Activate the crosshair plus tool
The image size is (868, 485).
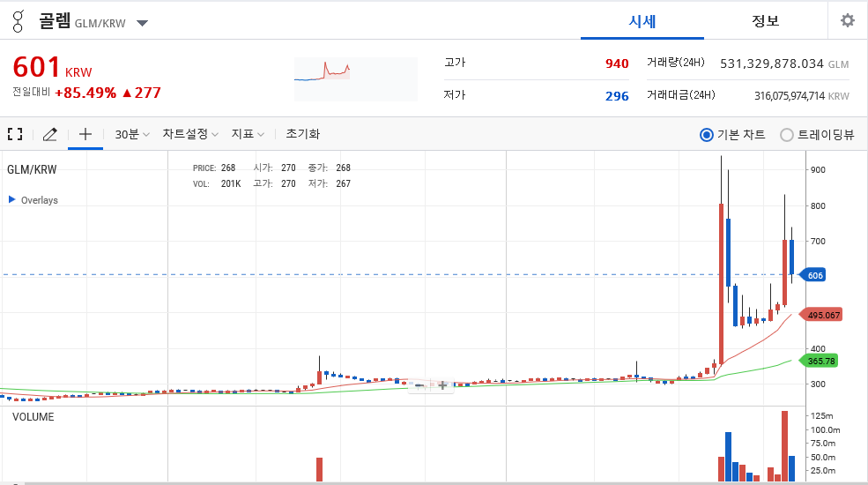click(x=85, y=133)
